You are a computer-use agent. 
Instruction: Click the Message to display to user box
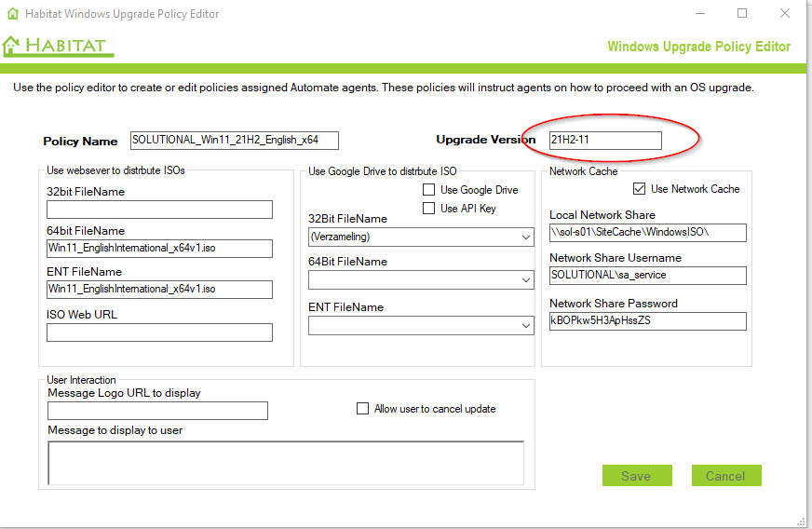click(285, 462)
